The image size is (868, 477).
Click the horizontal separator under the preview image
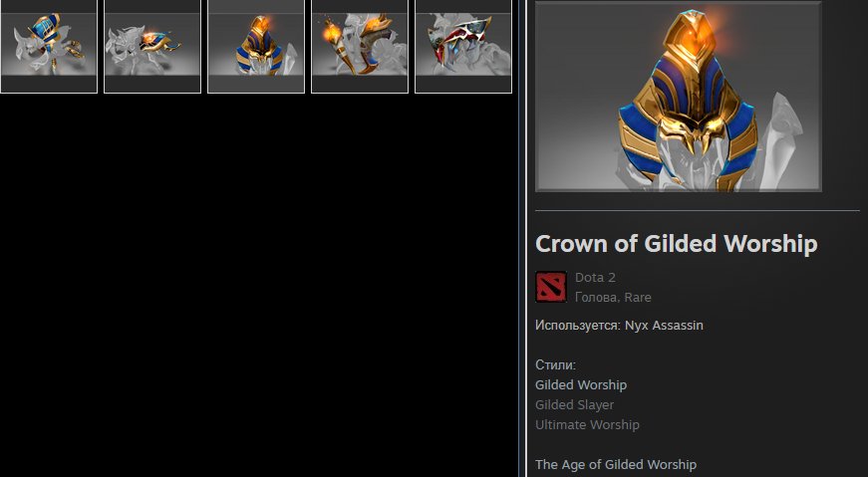click(697, 210)
